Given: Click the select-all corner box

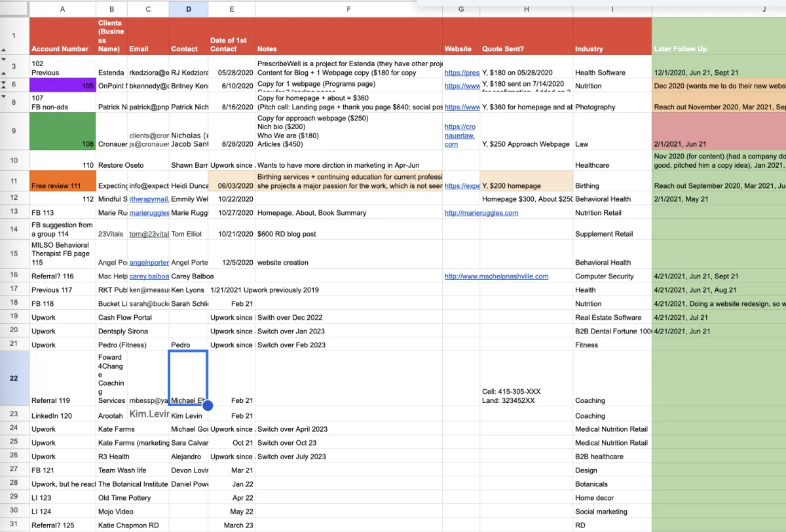Looking at the screenshot, I should pyautogui.click(x=14, y=9).
